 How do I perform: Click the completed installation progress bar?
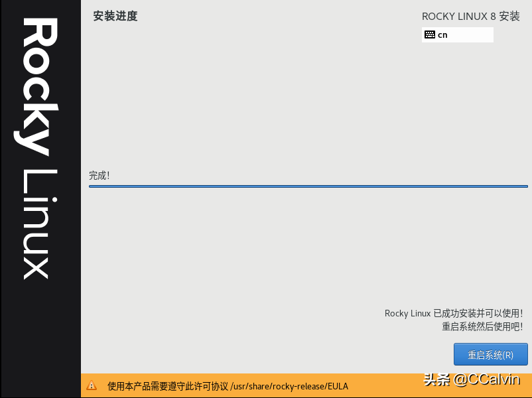(308, 186)
